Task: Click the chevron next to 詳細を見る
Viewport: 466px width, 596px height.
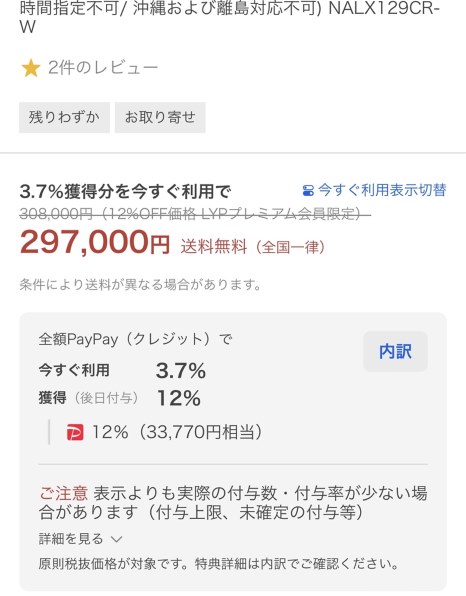Action: click(116, 539)
